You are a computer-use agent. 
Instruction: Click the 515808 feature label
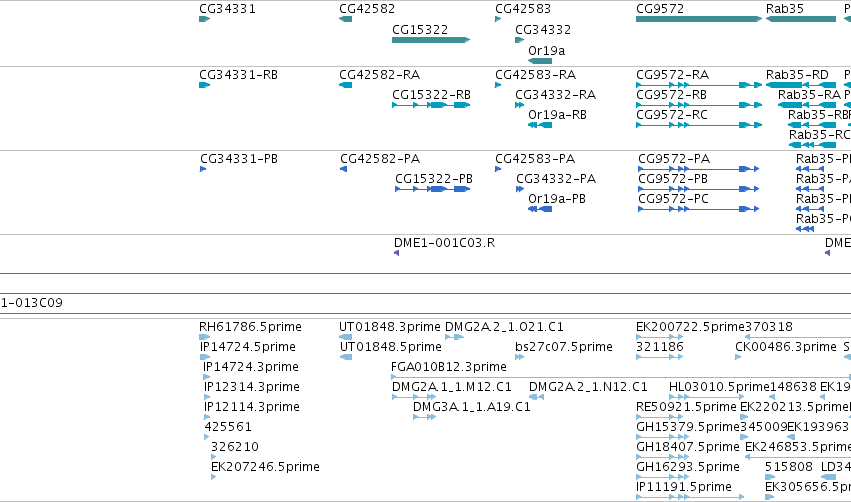pos(789,467)
